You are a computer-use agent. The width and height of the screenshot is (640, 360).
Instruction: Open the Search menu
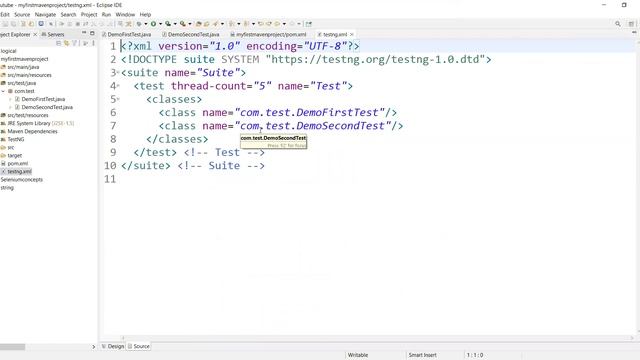pos(68,14)
